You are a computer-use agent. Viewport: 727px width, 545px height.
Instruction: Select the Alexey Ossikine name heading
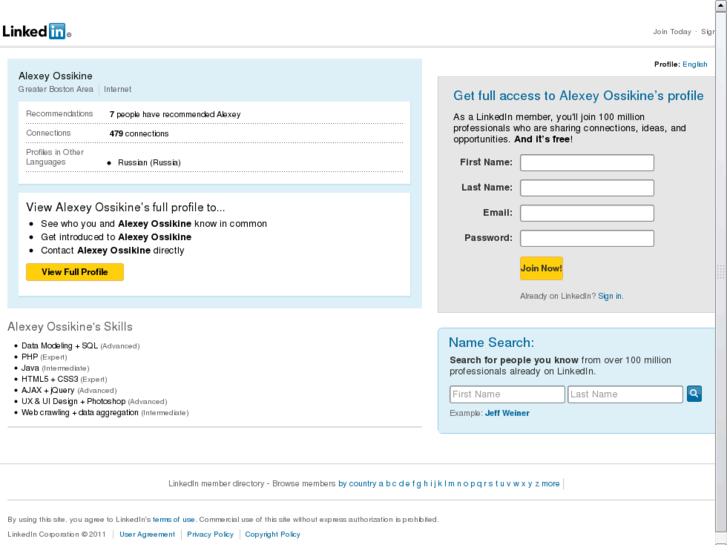(x=55, y=76)
